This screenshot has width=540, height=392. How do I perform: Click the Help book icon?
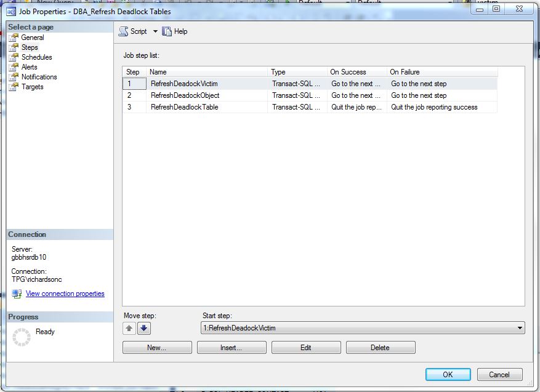[x=167, y=31]
